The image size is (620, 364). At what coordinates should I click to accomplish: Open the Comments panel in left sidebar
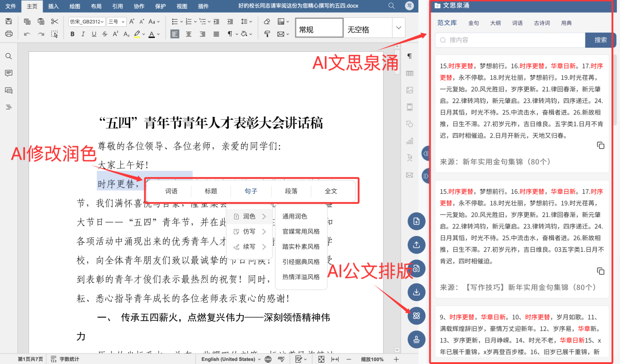point(9,73)
